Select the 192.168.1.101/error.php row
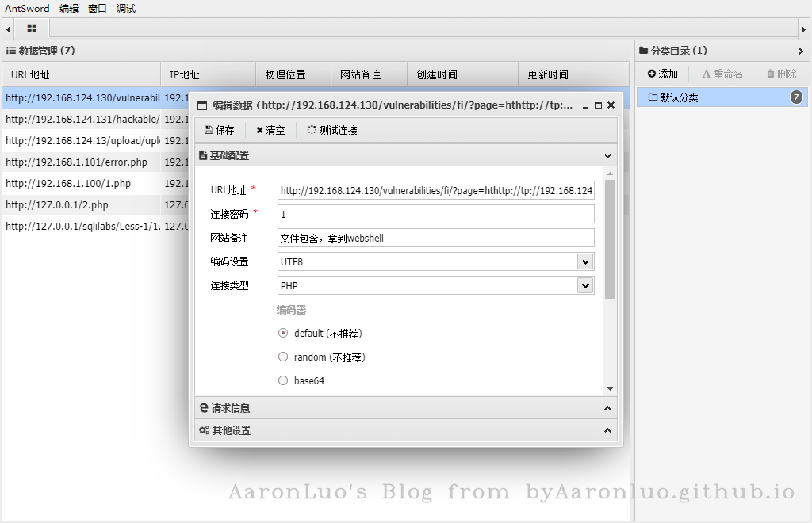The width and height of the screenshot is (812, 523). tap(79, 162)
